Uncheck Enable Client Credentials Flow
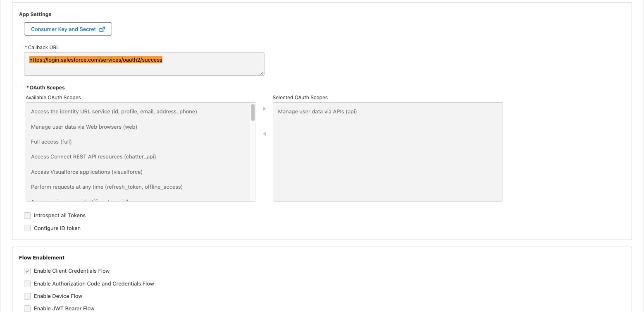The height and width of the screenshot is (312, 644). 27,271
